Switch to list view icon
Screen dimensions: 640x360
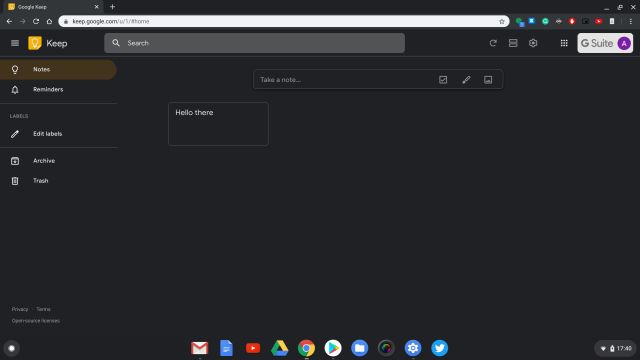tap(513, 43)
